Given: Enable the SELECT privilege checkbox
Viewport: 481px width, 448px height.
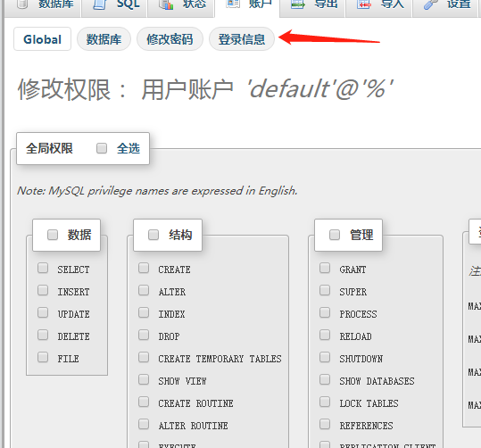Looking at the screenshot, I should pos(43,268).
